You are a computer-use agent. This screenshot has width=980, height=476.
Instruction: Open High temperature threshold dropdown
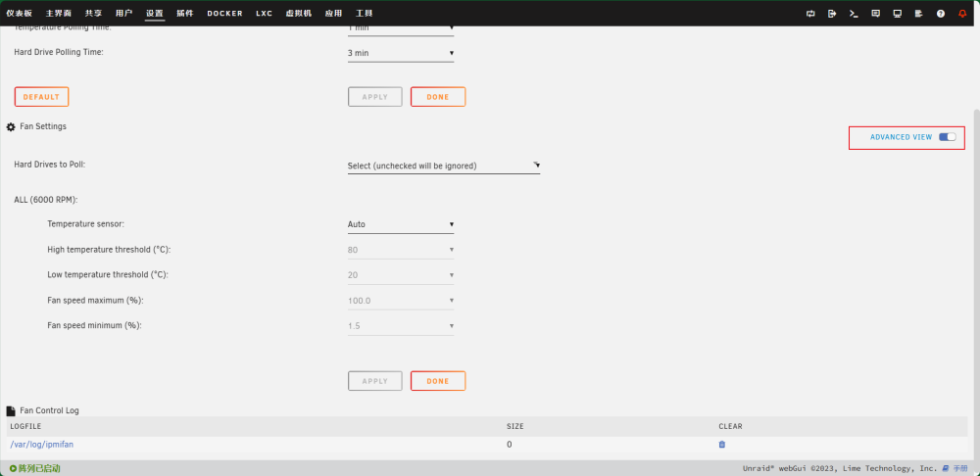[401, 250]
